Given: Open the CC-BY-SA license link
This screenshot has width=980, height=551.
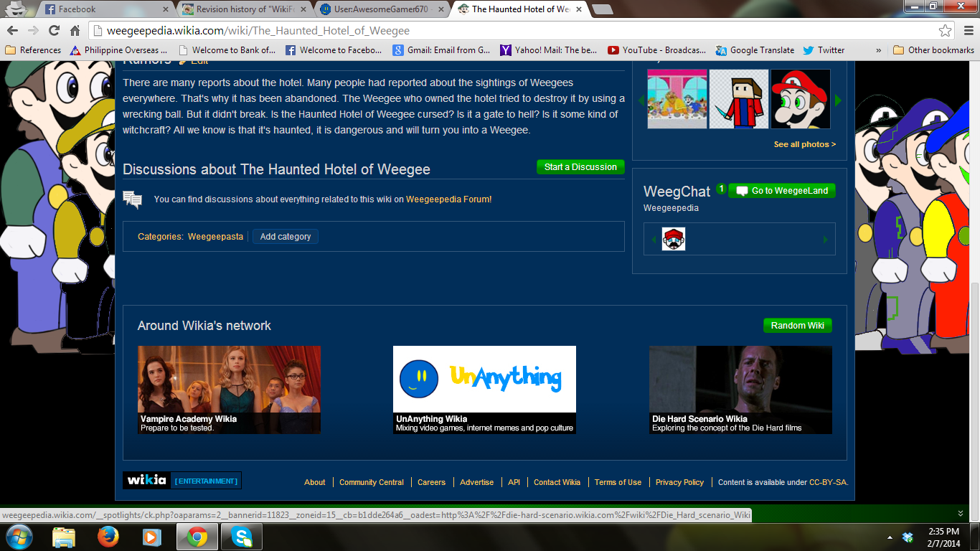Looking at the screenshot, I should (828, 482).
